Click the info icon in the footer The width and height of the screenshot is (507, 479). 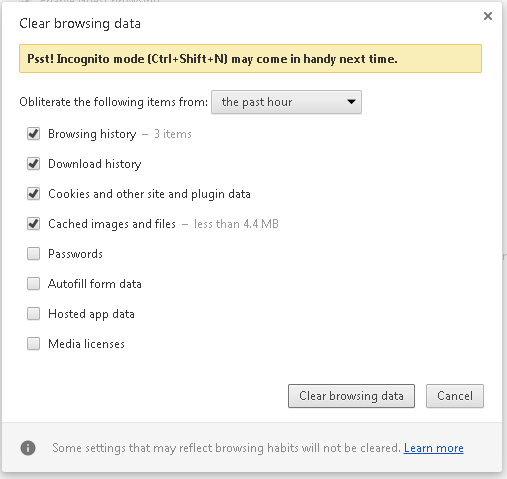tap(28, 448)
